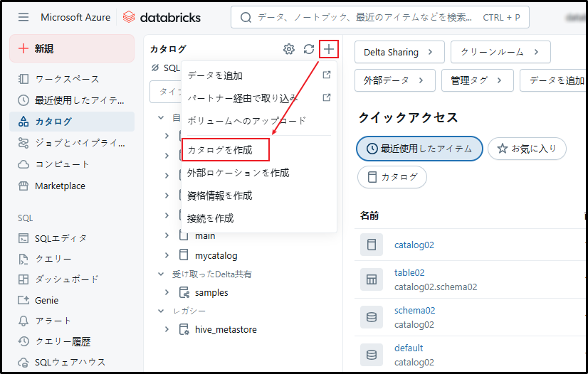Select mycatalog in the catalog tree
The height and width of the screenshot is (374, 588).
coord(216,256)
